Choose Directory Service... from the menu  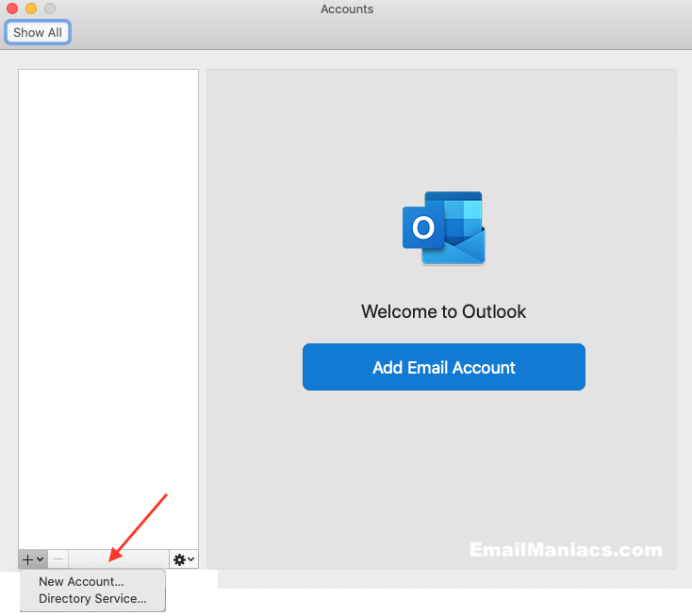point(92,599)
